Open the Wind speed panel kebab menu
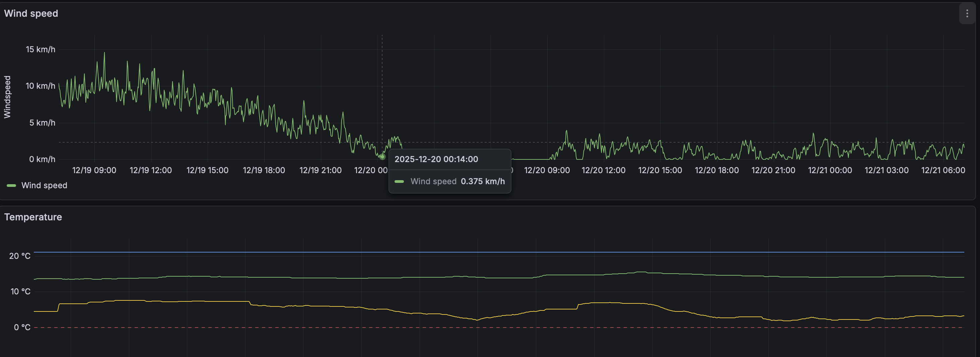980x357 pixels. (x=967, y=14)
